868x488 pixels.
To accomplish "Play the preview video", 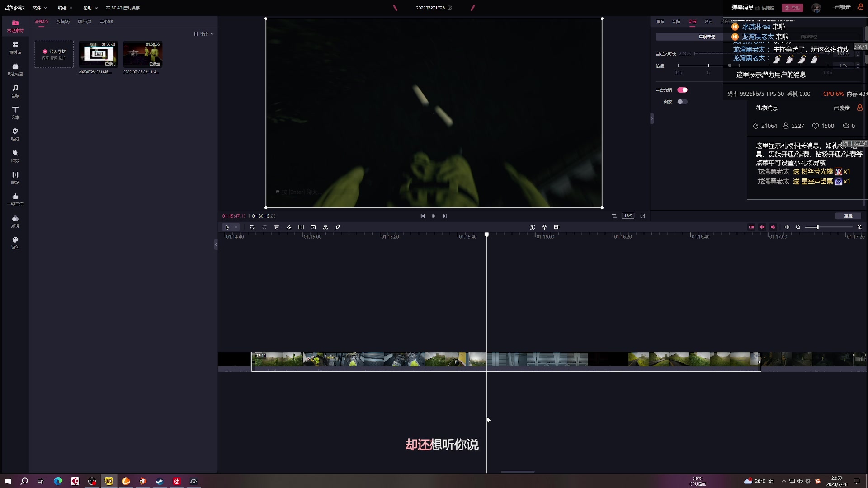I will click(434, 216).
